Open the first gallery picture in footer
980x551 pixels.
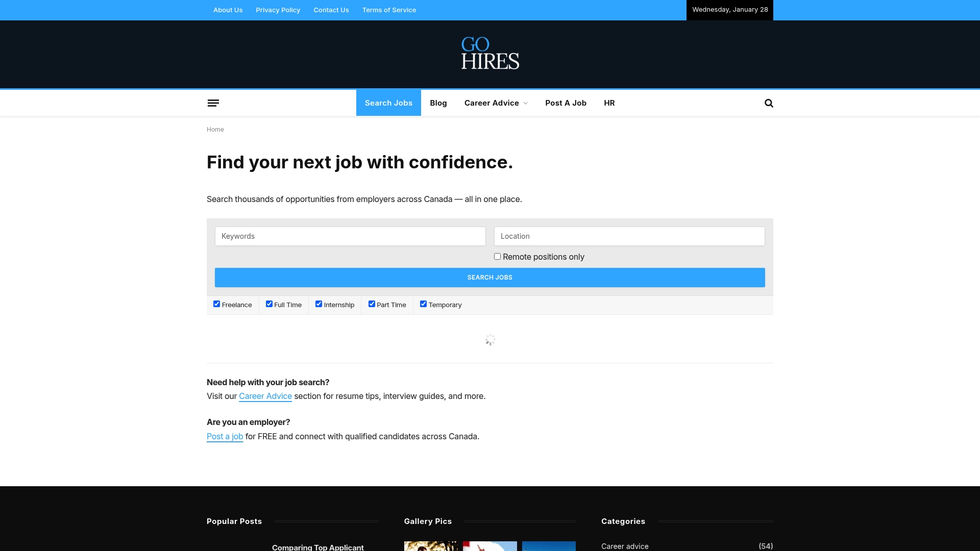[x=430, y=546]
